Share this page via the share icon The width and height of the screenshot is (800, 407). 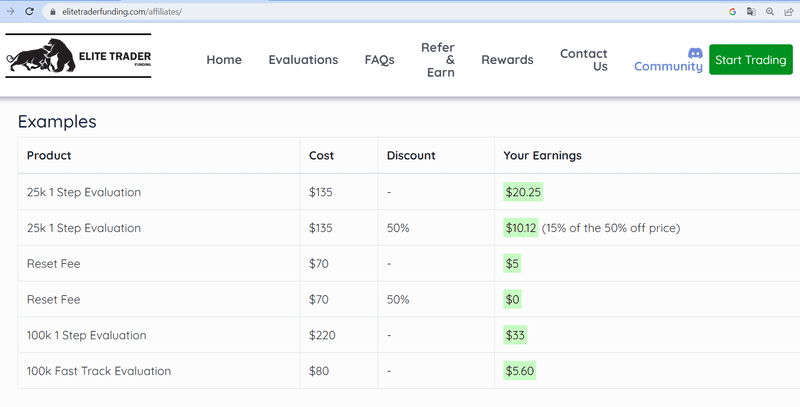click(789, 12)
